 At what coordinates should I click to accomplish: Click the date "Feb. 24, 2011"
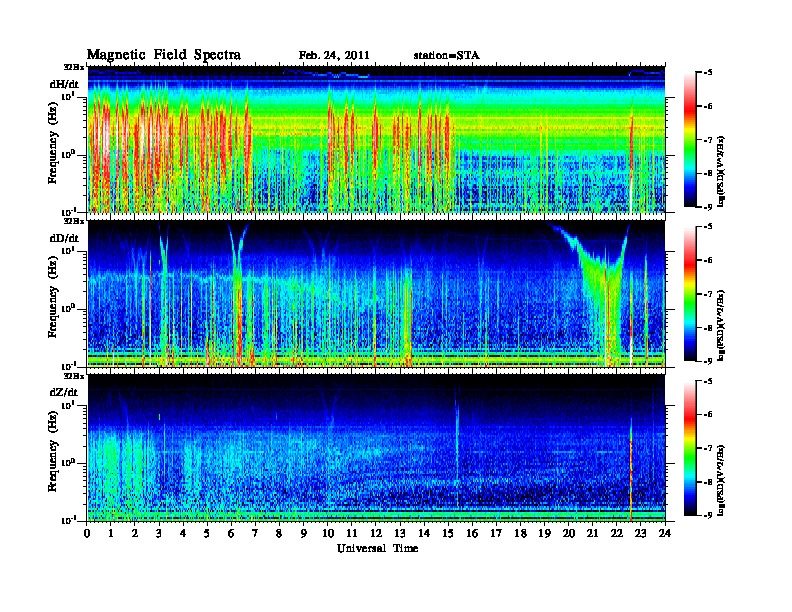point(334,56)
